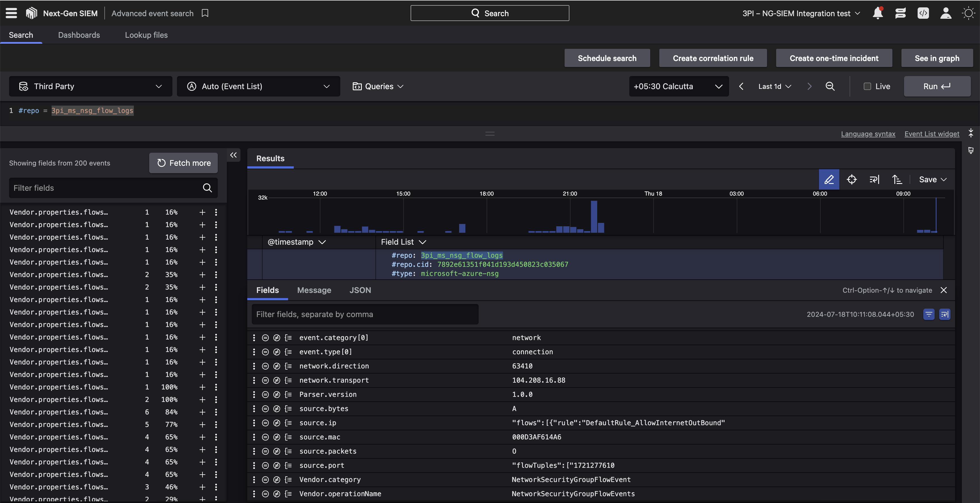
Task: Toggle the word wrap icon beside event timestamp
Action: (x=945, y=314)
